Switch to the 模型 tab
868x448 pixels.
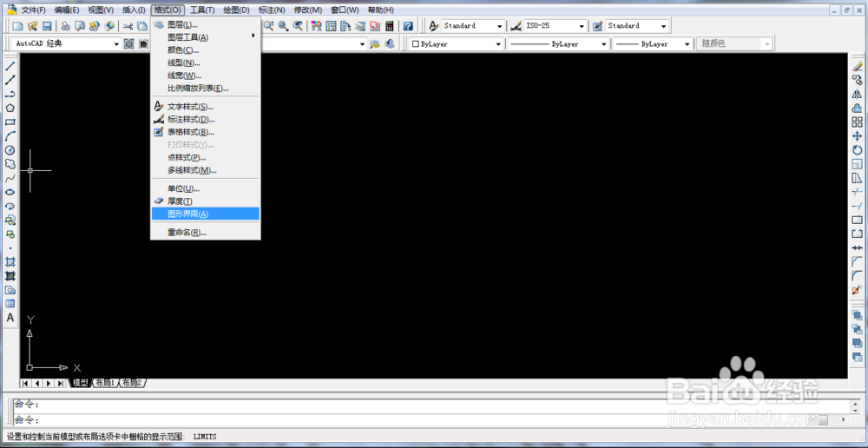tap(81, 383)
